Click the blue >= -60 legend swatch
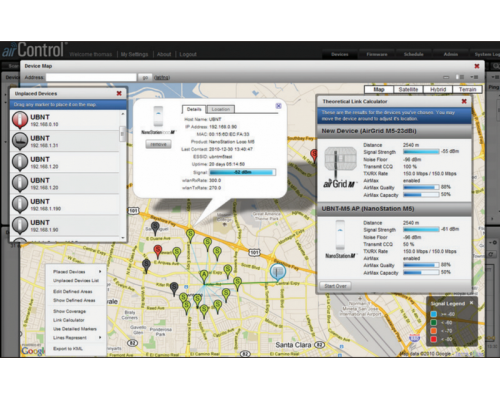 [434, 314]
